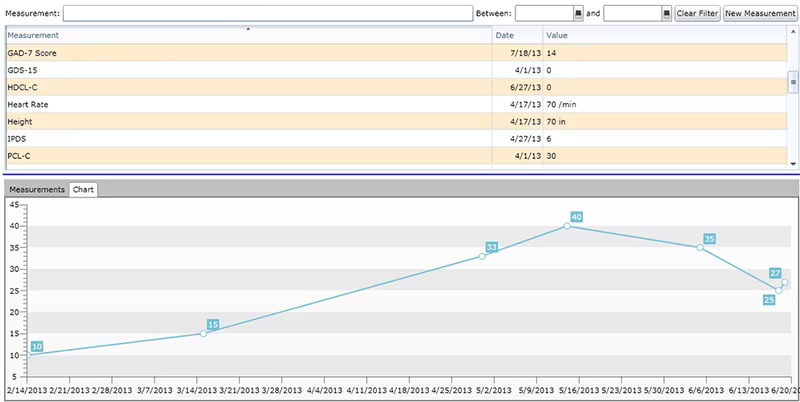
Task: Open the calendar picker for Between start date
Action: [578, 13]
